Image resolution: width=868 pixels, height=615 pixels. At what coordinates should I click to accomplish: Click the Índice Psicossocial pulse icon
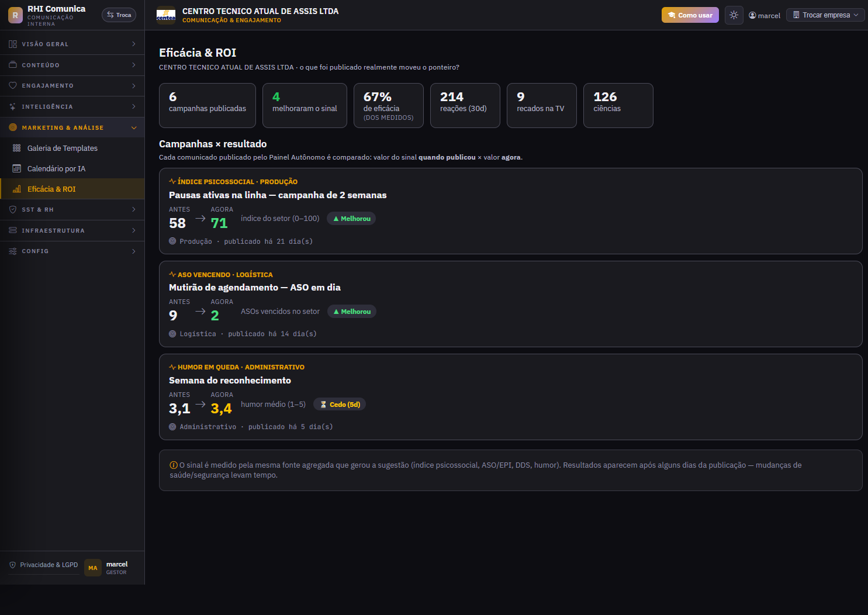(x=172, y=181)
